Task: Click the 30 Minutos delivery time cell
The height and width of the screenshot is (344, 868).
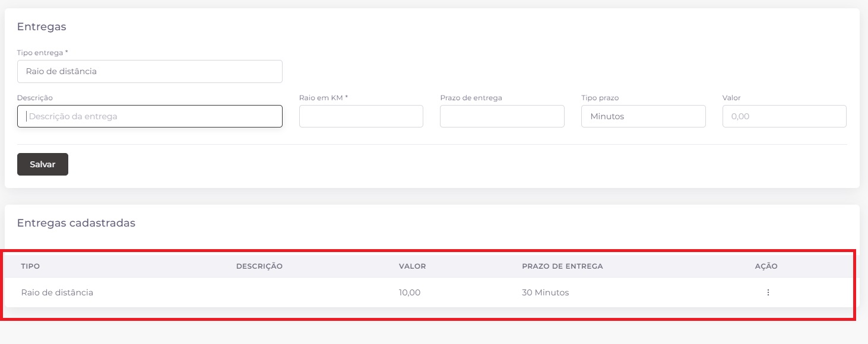Action: pos(545,292)
